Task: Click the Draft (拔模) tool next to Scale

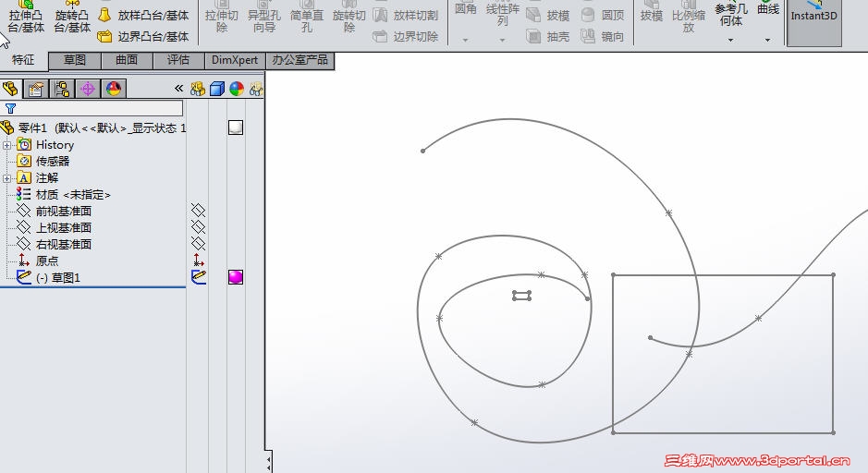Action: click(652, 14)
